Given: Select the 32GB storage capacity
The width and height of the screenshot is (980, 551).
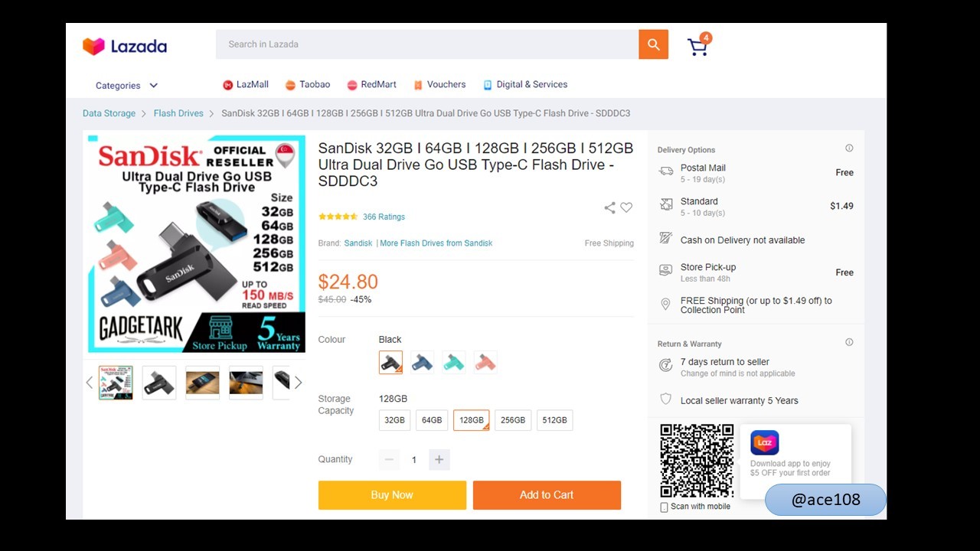Looking at the screenshot, I should tap(394, 420).
